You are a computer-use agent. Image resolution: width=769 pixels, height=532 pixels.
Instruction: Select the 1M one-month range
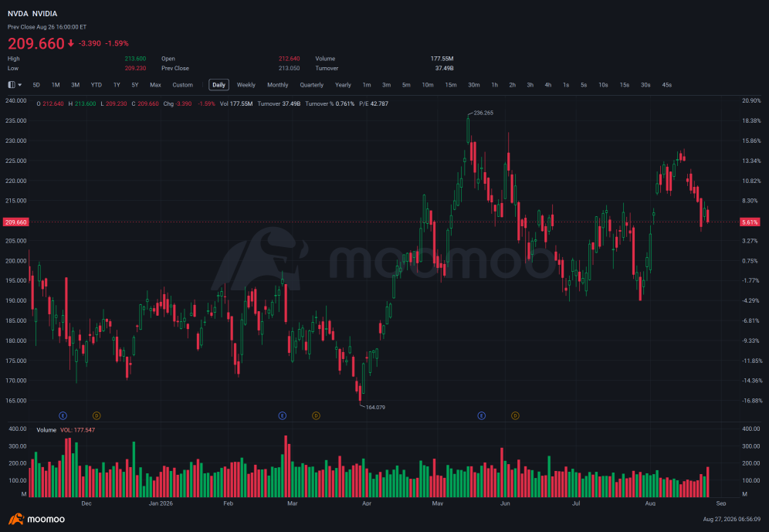(x=56, y=85)
